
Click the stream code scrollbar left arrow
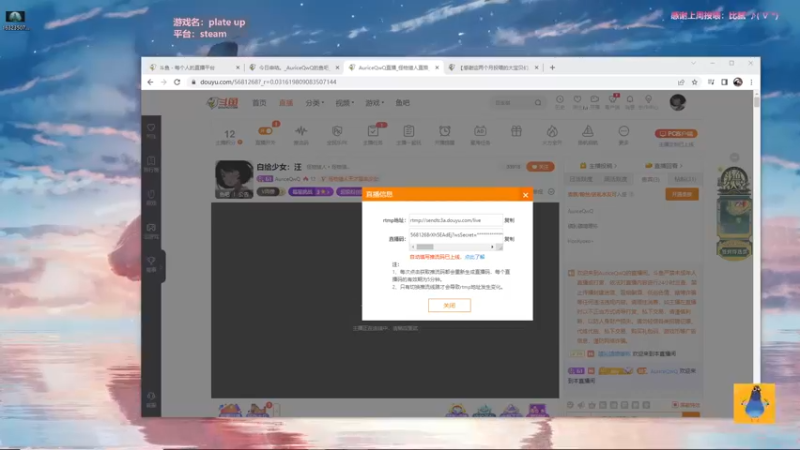point(413,247)
